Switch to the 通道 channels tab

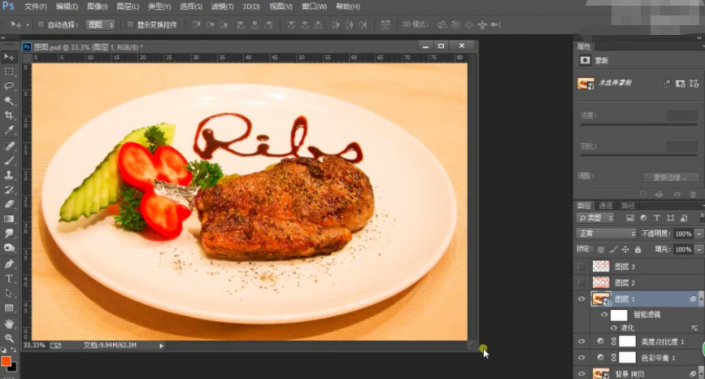[x=606, y=205]
